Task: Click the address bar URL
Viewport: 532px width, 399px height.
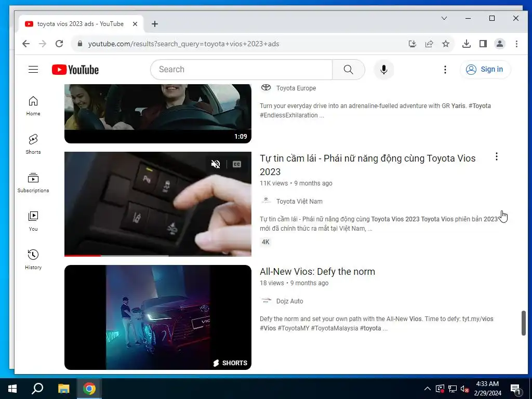Action: coord(183,44)
